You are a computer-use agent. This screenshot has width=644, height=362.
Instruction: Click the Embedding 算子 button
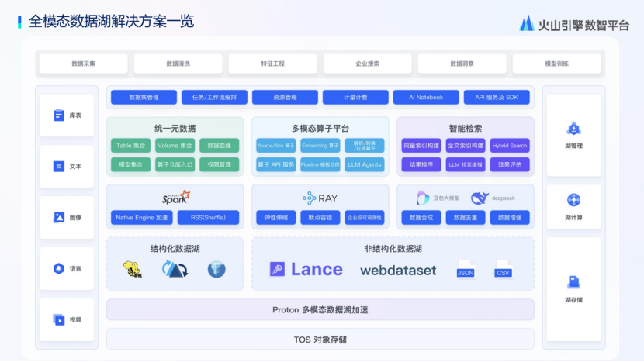[x=320, y=145]
